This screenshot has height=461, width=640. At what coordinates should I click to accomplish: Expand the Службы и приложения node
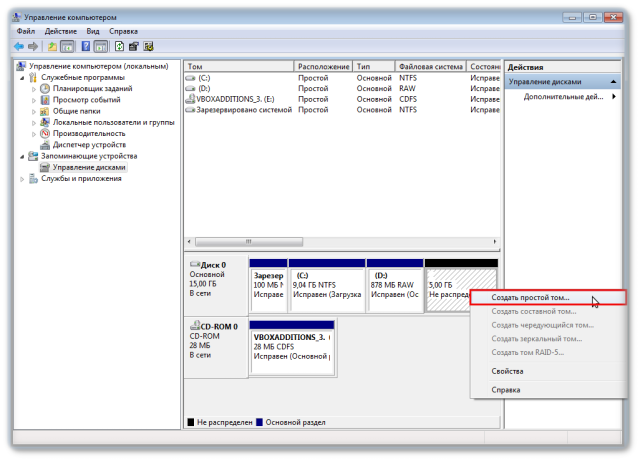[22, 178]
